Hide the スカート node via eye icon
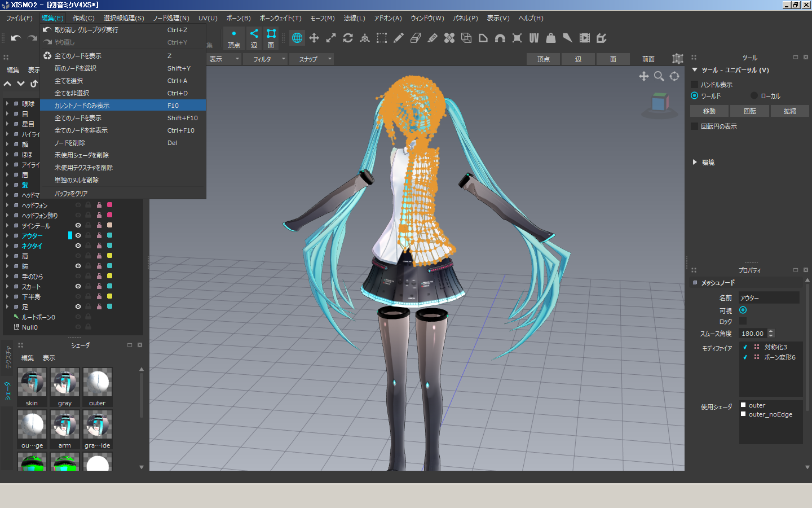The width and height of the screenshot is (812, 508). (x=78, y=286)
